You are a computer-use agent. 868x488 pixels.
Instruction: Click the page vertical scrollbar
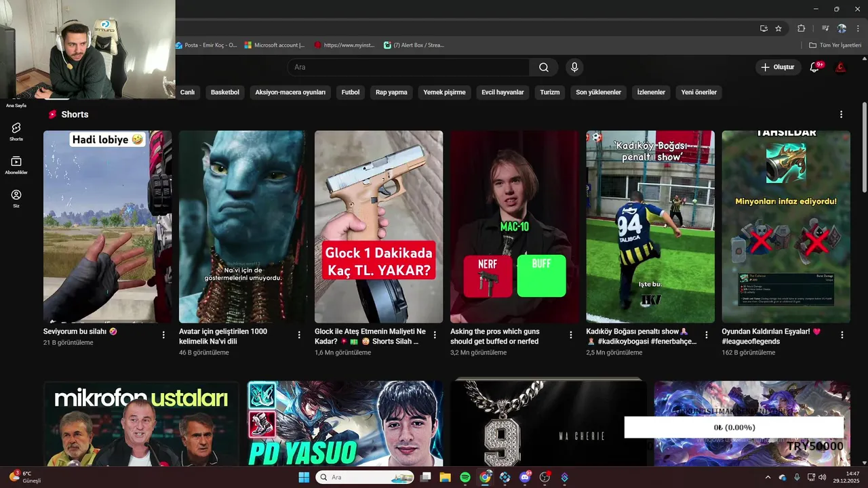point(865,146)
